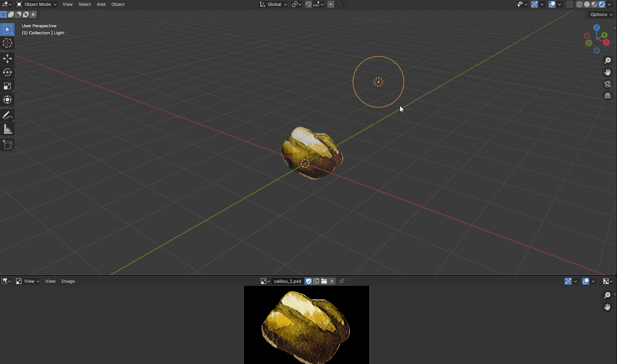Click the 3D viewport zoom magnifier icon

pos(608,61)
